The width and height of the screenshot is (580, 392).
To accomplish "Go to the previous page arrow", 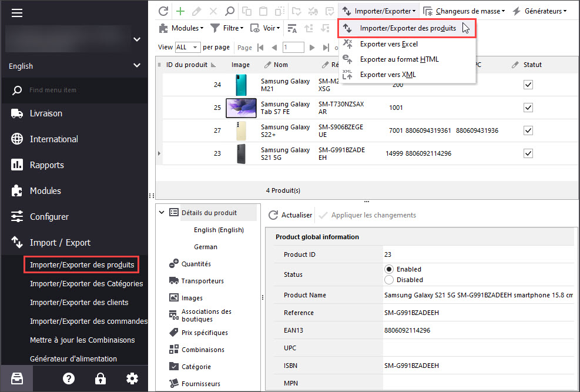I will coord(274,48).
